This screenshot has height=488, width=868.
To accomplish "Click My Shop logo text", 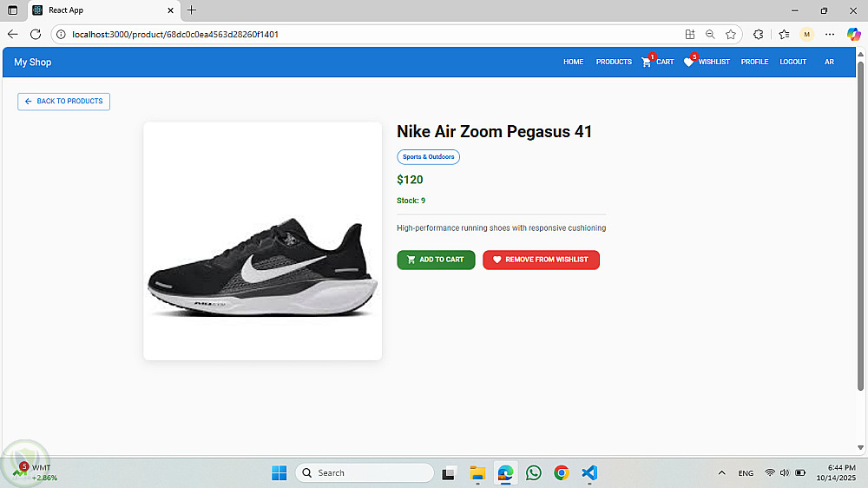I will click(x=33, y=62).
